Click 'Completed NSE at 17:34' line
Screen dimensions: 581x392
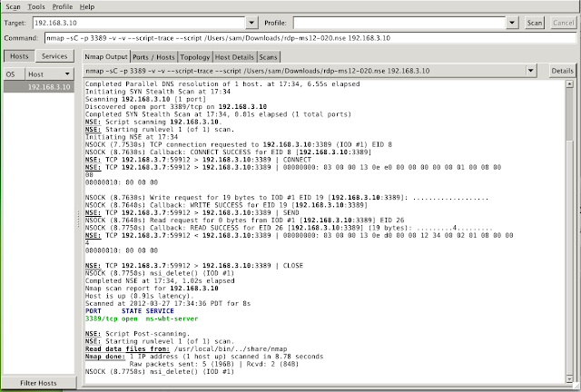(x=160, y=280)
